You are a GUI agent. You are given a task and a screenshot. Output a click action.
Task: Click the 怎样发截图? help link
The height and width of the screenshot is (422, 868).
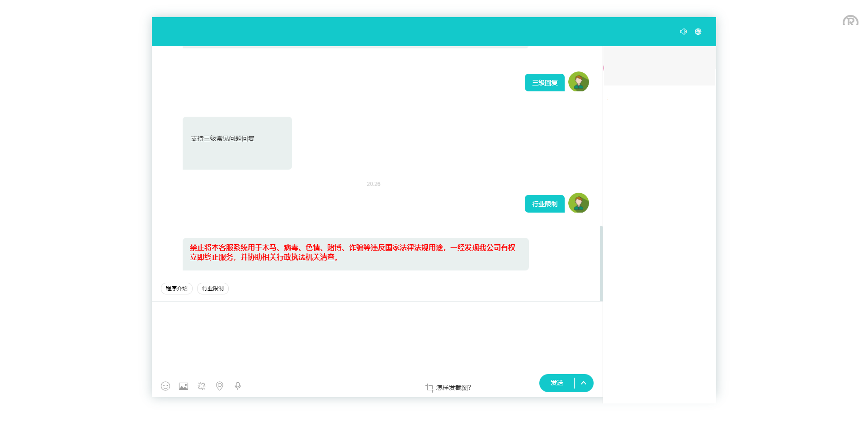[x=453, y=388]
